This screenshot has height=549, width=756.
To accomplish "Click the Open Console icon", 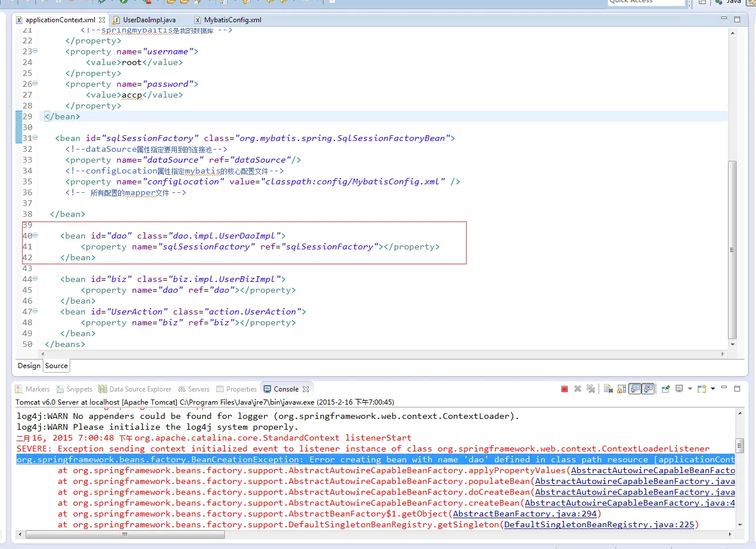I will pos(702,389).
